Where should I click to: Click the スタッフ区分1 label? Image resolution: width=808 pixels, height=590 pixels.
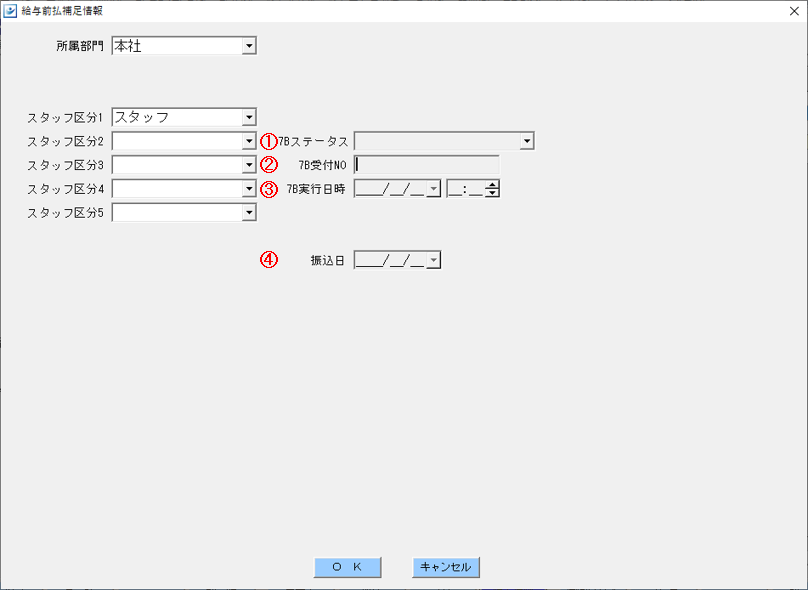click(x=65, y=117)
